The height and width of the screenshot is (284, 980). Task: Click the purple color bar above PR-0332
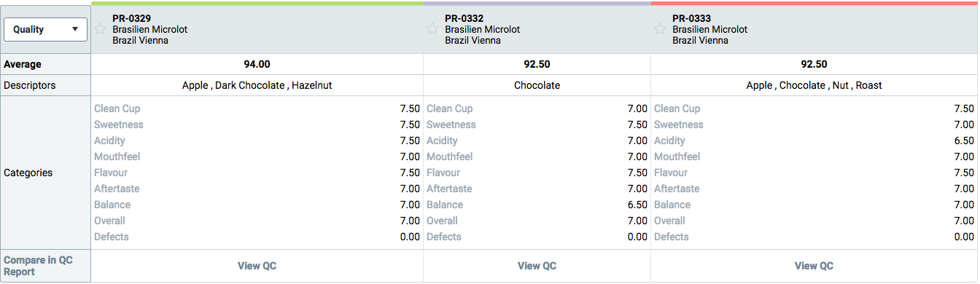coord(537,3)
